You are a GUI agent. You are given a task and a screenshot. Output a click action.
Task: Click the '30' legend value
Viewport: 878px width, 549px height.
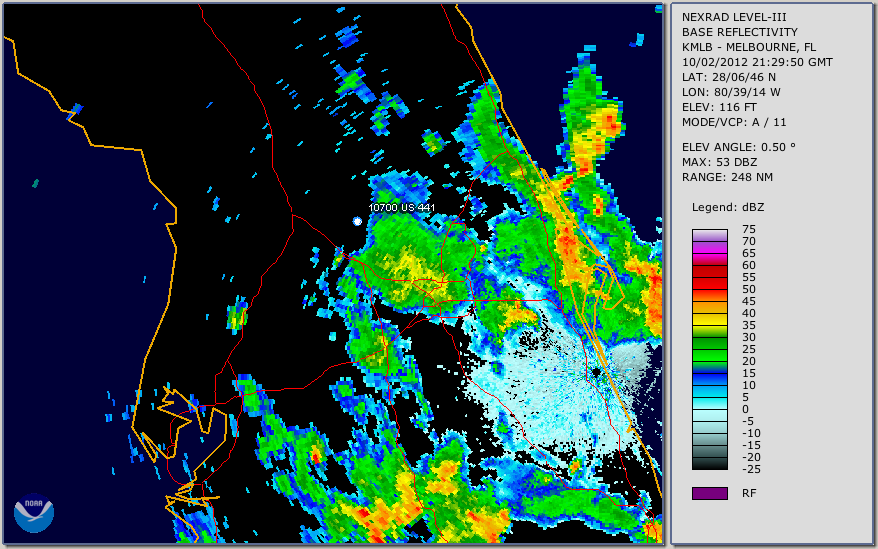coord(749,337)
